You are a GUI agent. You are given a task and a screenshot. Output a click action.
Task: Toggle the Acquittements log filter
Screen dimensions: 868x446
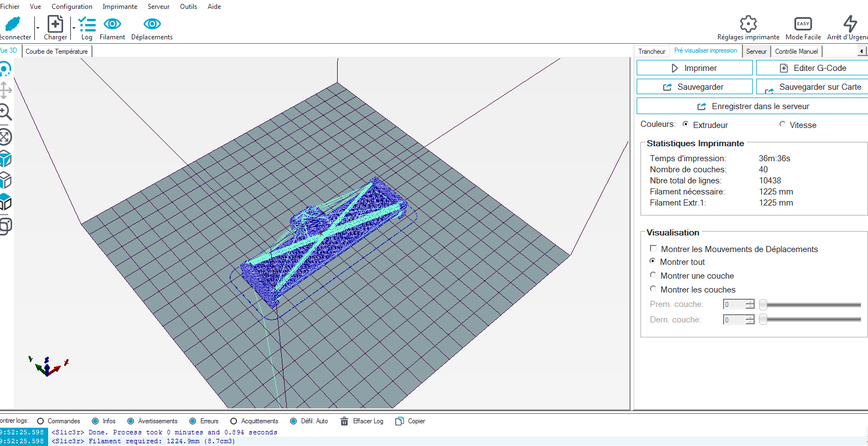pos(234,421)
